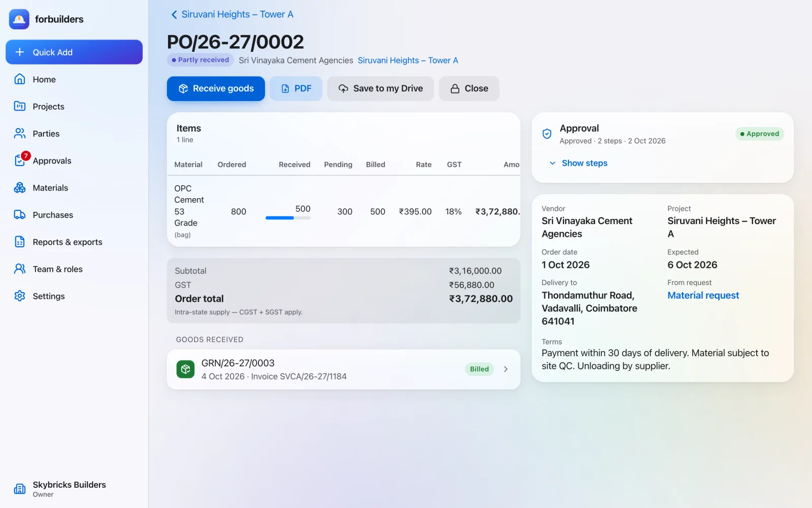Click the cloud upload icon on Save to my Drive
The width and height of the screenshot is (812, 508).
tap(344, 88)
